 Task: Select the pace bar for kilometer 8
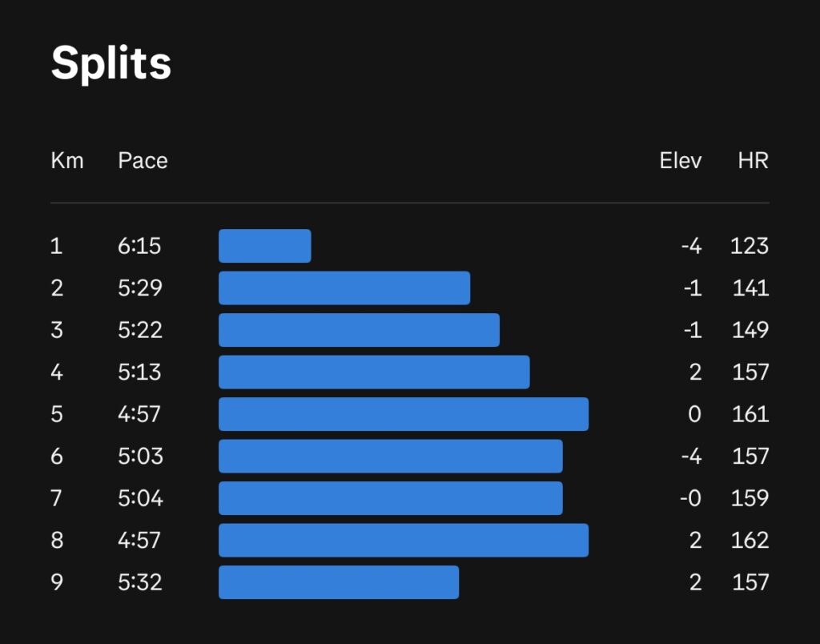click(404, 541)
